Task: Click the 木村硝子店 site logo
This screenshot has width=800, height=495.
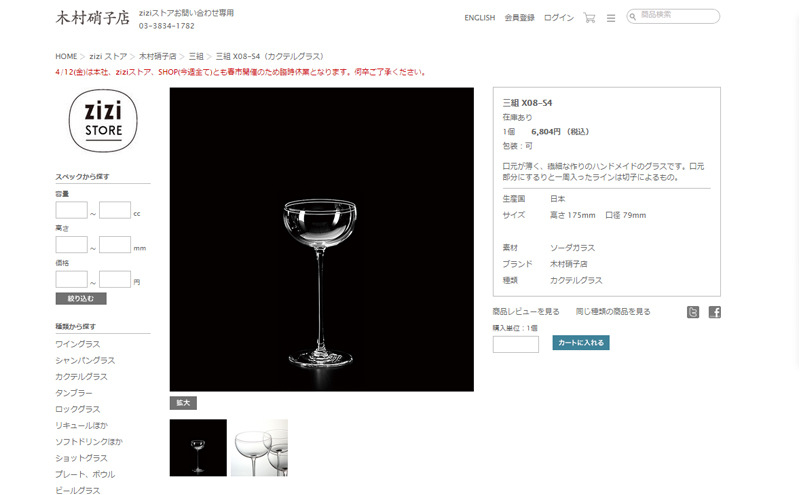Action: click(x=92, y=18)
